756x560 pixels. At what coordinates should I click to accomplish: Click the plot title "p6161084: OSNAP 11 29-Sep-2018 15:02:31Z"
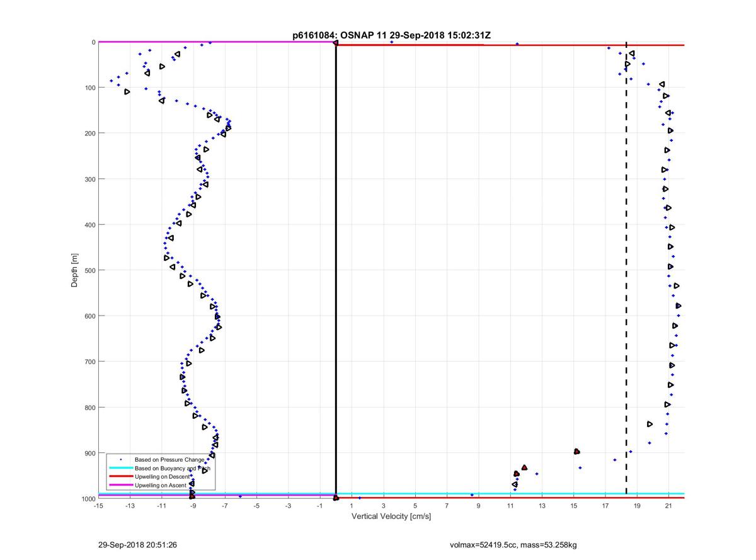pos(391,36)
